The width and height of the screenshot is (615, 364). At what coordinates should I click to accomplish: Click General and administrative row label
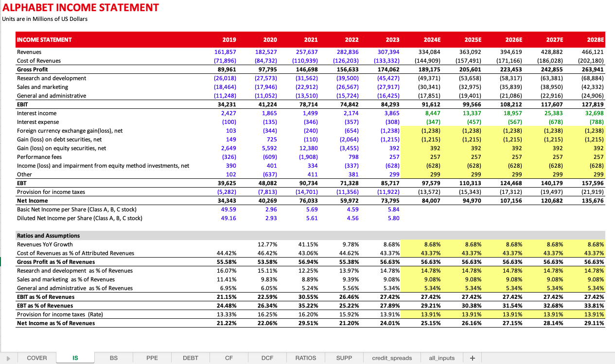click(x=52, y=96)
